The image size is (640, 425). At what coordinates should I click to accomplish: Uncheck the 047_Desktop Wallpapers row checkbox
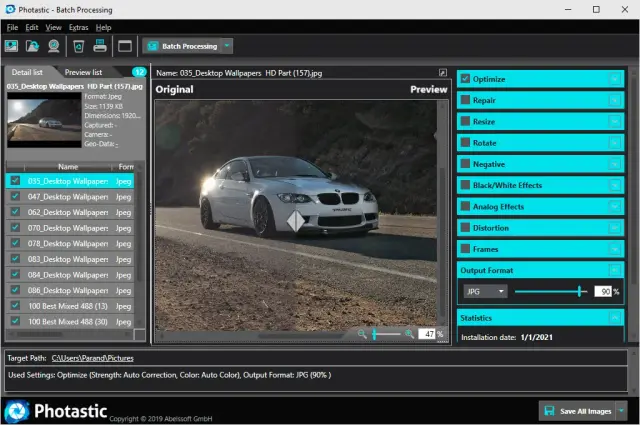15,196
